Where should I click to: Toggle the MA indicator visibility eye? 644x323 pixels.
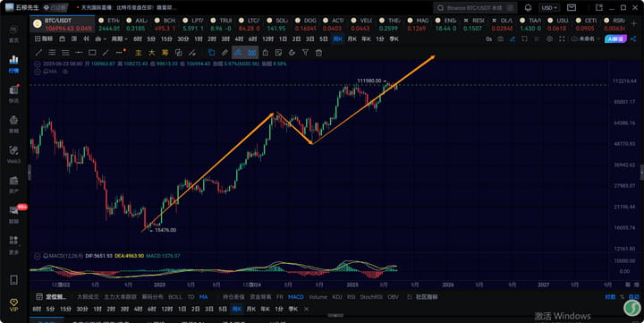pos(65,72)
